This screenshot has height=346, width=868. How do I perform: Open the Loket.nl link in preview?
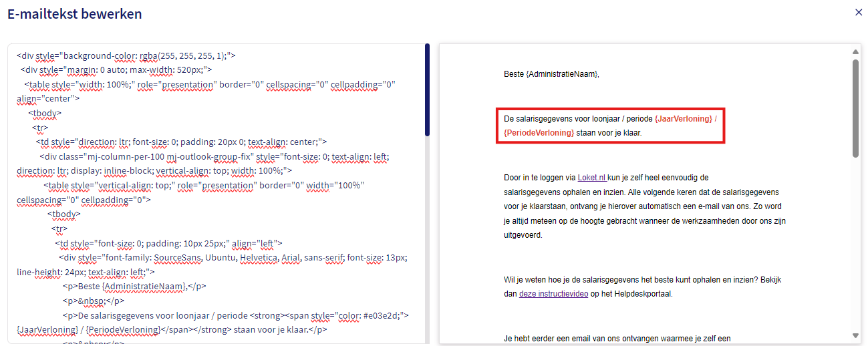(591, 178)
